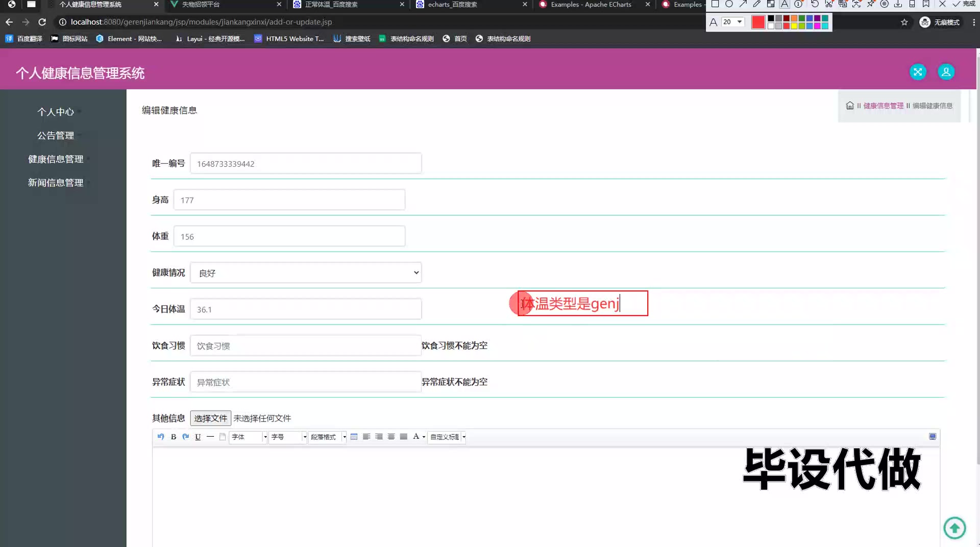
Task: Click 选择文件 file button
Action: point(211,418)
